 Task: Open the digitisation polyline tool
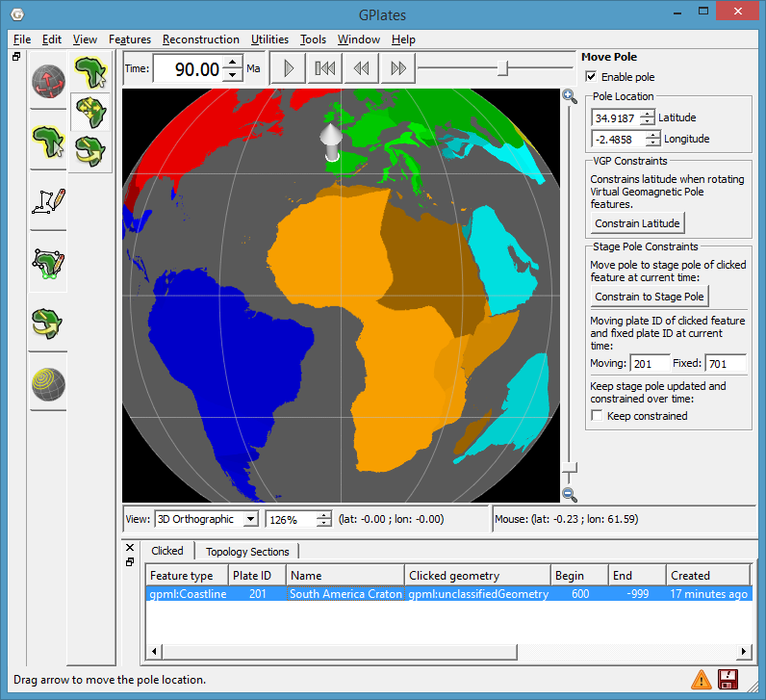(x=48, y=201)
